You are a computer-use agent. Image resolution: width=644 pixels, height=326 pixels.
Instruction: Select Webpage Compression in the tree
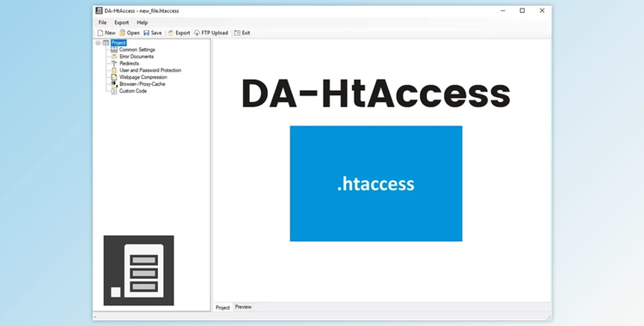pos(143,77)
